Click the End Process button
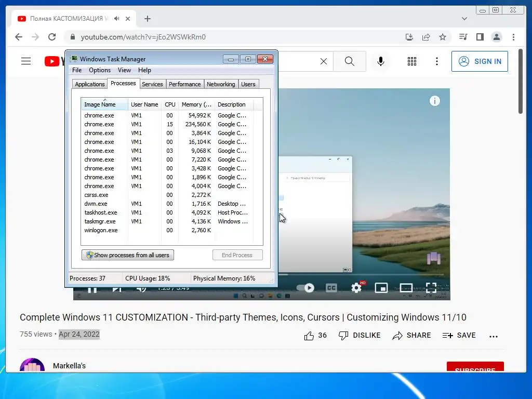 point(237,255)
